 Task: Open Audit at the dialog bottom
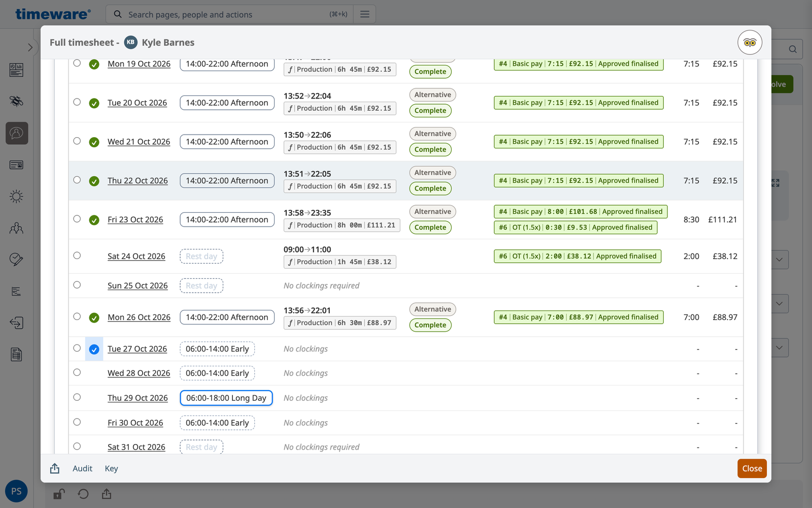82,468
